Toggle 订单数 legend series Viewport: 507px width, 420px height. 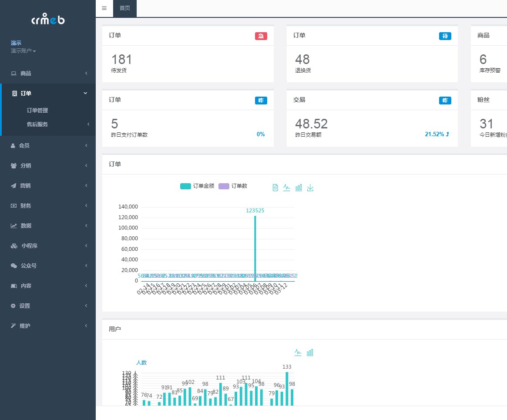coord(233,186)
